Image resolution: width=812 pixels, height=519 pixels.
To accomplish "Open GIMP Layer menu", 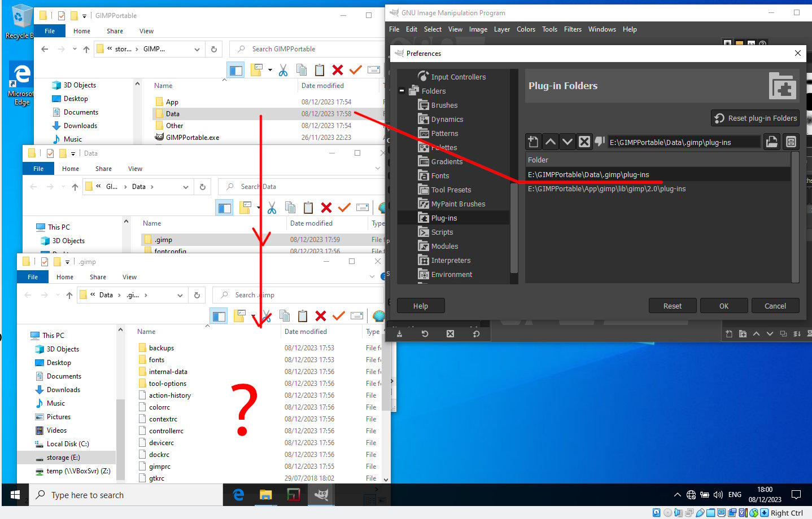I will (502, 29).
